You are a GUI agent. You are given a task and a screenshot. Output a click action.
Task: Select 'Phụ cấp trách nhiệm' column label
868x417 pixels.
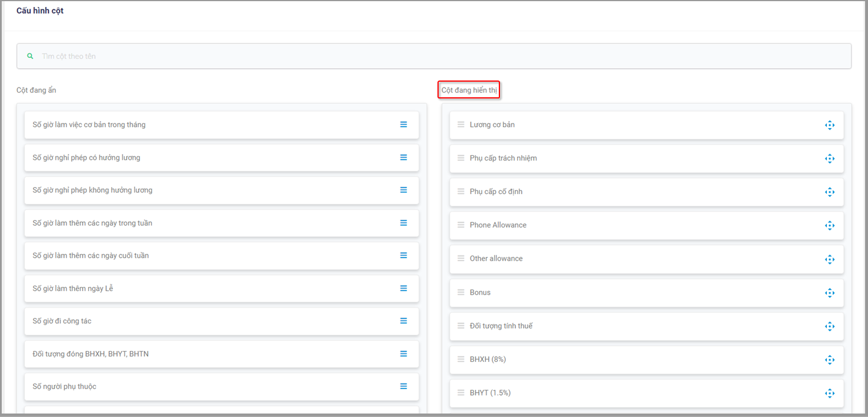coord(503,158)
